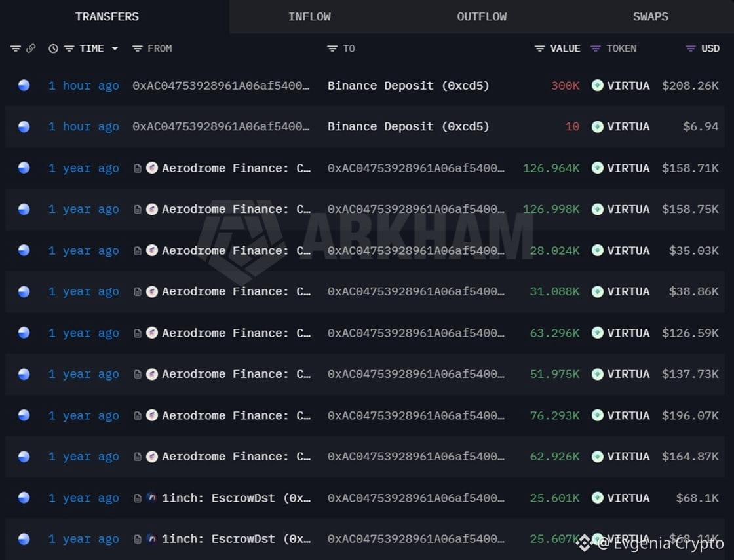Click VIRTUA token icon in $164.87K row

597,457
